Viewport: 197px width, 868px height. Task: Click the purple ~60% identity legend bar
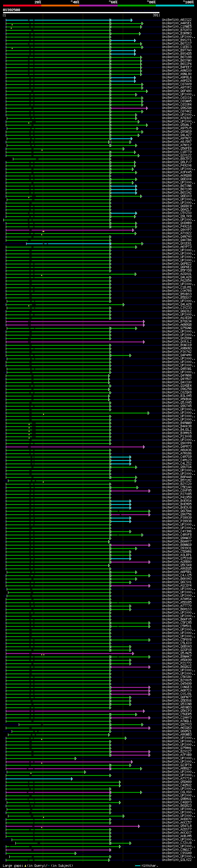[x=99, y=6]
